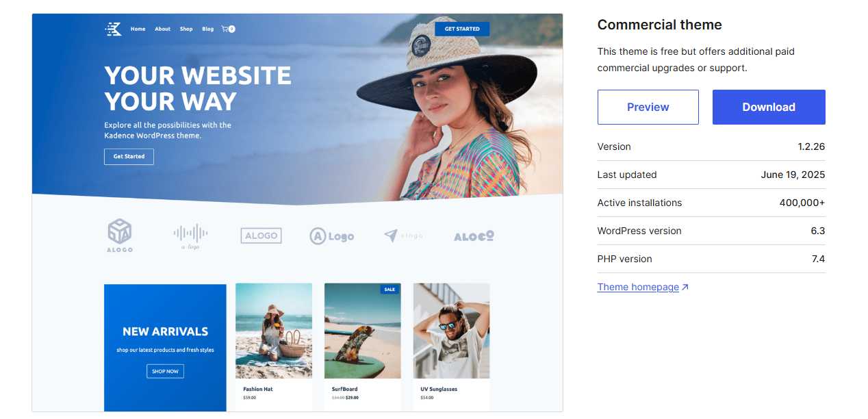Download the theme
This screenshot has width=868, height=419.
(769, 107)
